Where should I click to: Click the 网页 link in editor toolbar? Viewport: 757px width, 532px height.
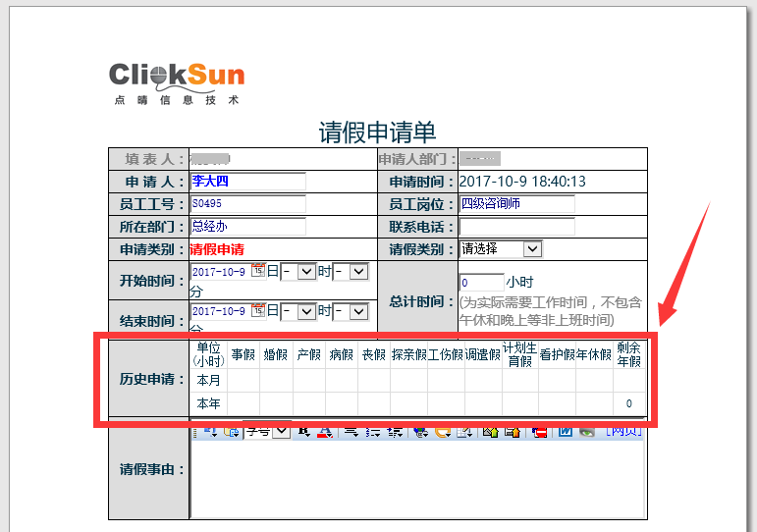(x=622, y=431)
